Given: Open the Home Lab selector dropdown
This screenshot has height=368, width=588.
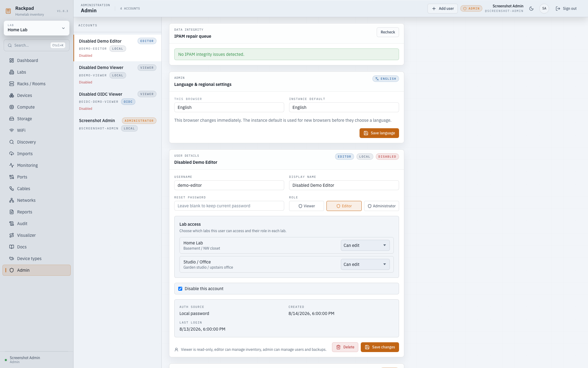Looking at the screenshot, I should 36,28.
